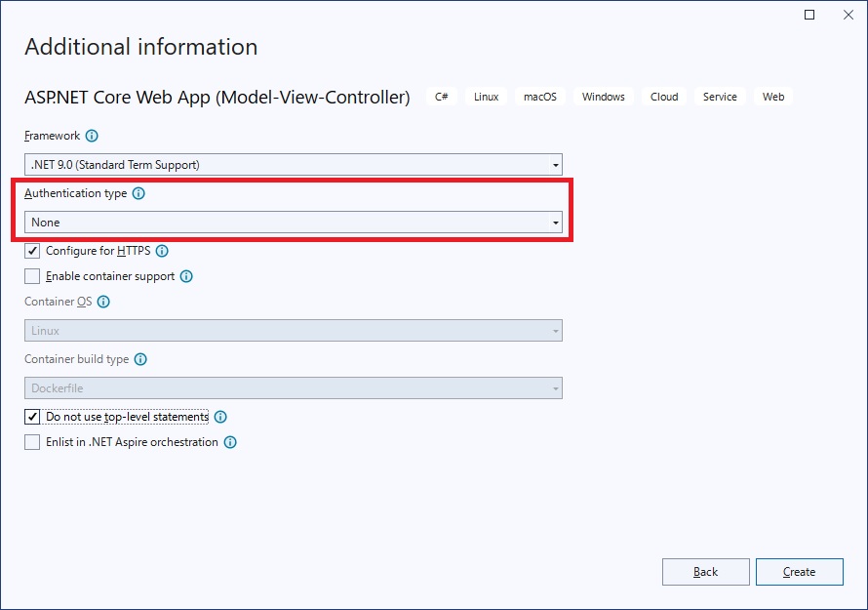Click the C# tag

click(x=441, y=97)
